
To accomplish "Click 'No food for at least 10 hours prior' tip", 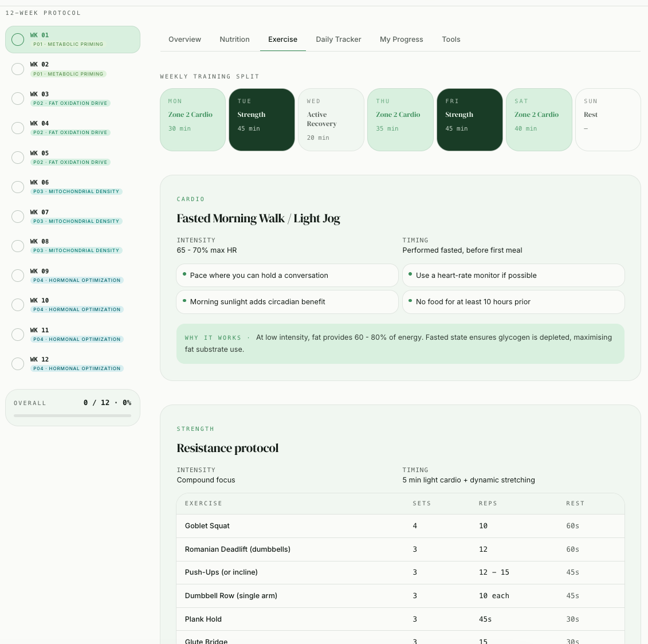I will 513,302.
